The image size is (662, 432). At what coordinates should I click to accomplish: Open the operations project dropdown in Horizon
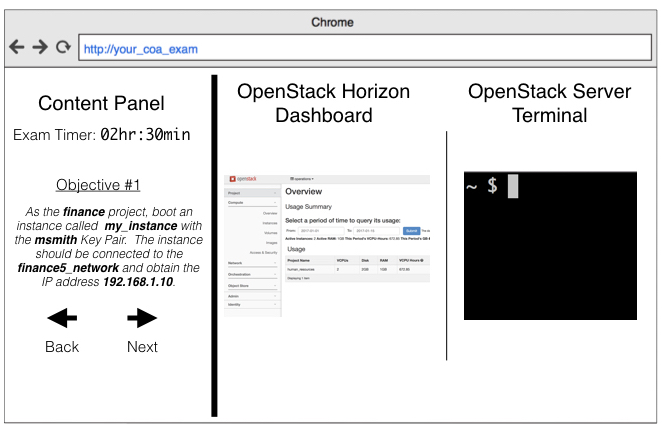coord(302,179)
